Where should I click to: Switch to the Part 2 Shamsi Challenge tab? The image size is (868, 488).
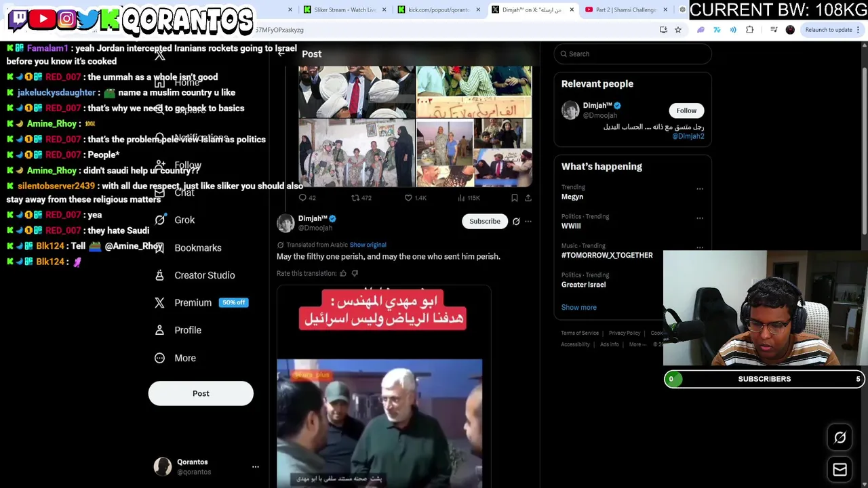click(625, 9)
